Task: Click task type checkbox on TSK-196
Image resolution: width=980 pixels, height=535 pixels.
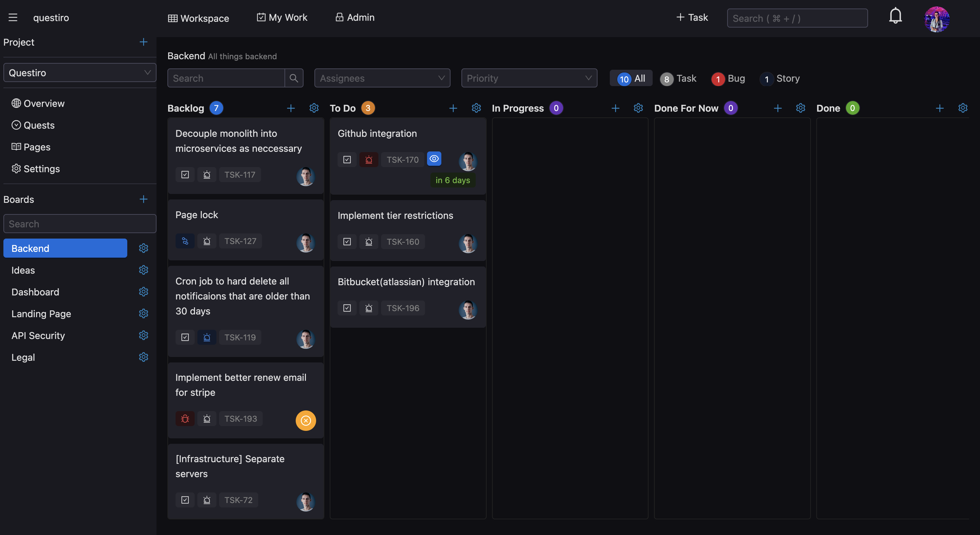Action: click(x=347, y=308)
